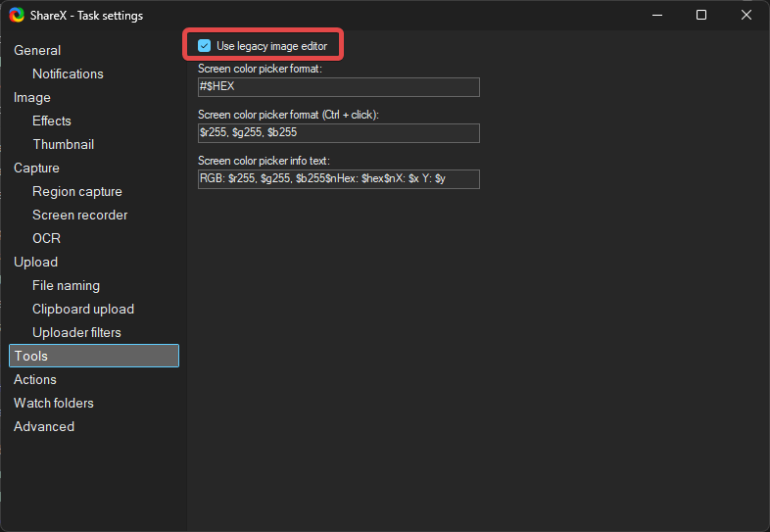Select Thumbnail in the sidebar
Screen dimensions: 770x532
(64, 144)
